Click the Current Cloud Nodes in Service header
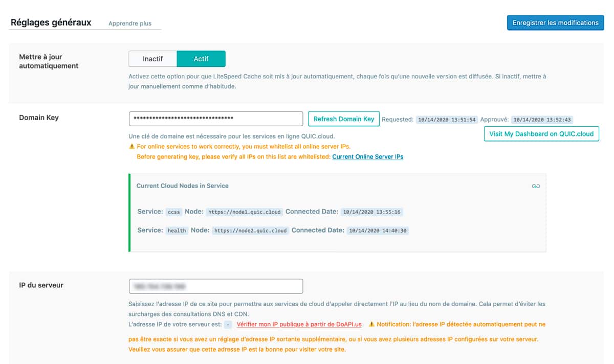This screenshot has height=364, width=614. [182, 186]
